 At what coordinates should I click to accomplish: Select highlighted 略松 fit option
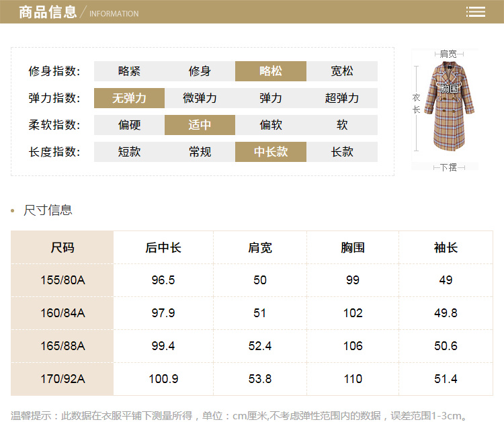[271, 71]
